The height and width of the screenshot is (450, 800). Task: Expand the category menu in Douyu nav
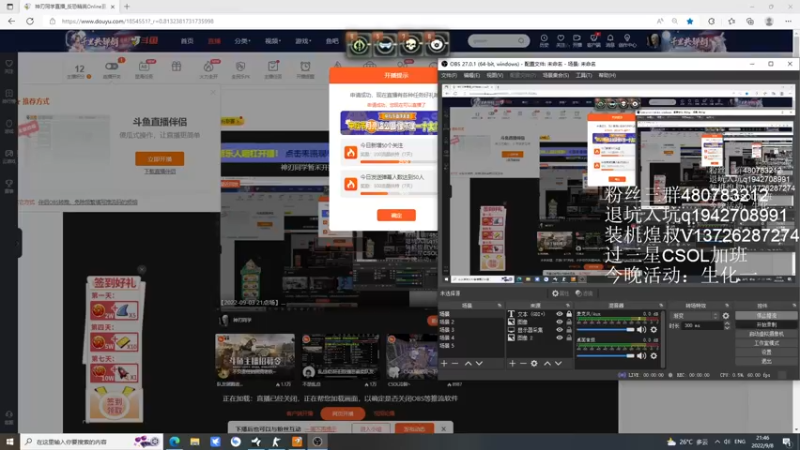tap(242, 41)
